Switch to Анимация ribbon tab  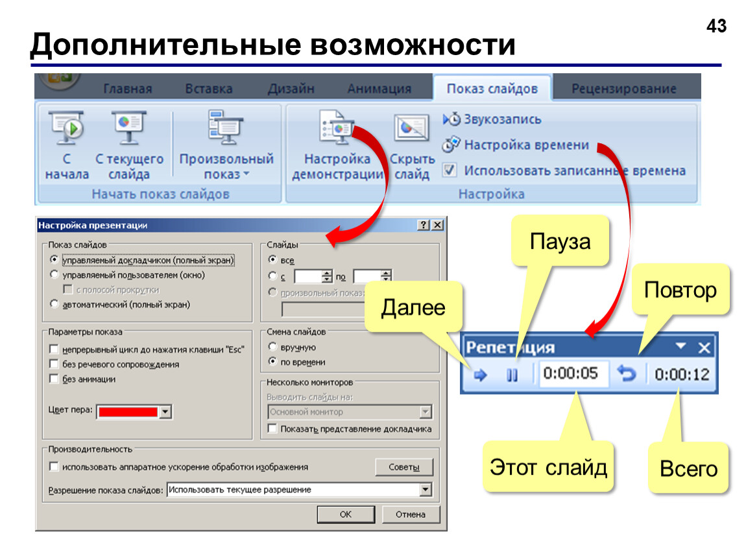tap(379, 89)
